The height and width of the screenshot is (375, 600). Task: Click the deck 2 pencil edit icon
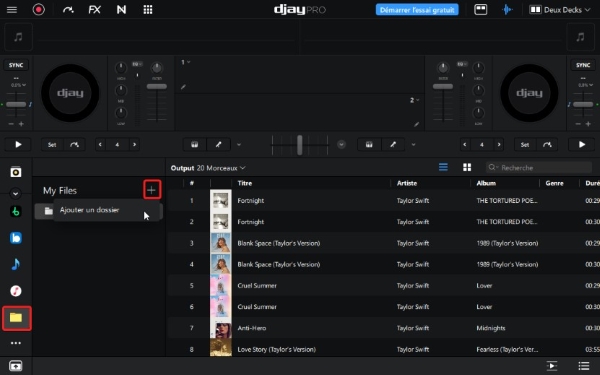416,124
